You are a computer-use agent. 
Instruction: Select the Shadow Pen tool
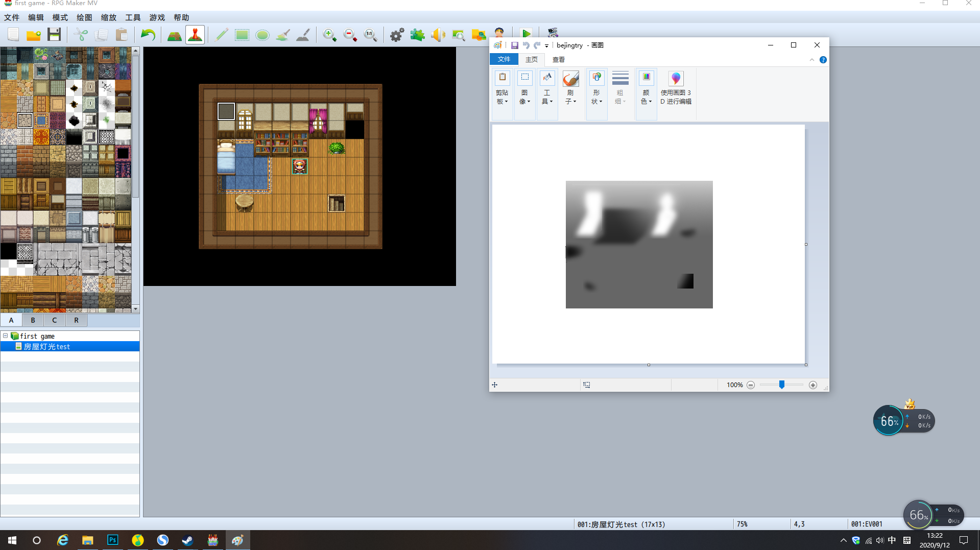(x=303, y=35)
